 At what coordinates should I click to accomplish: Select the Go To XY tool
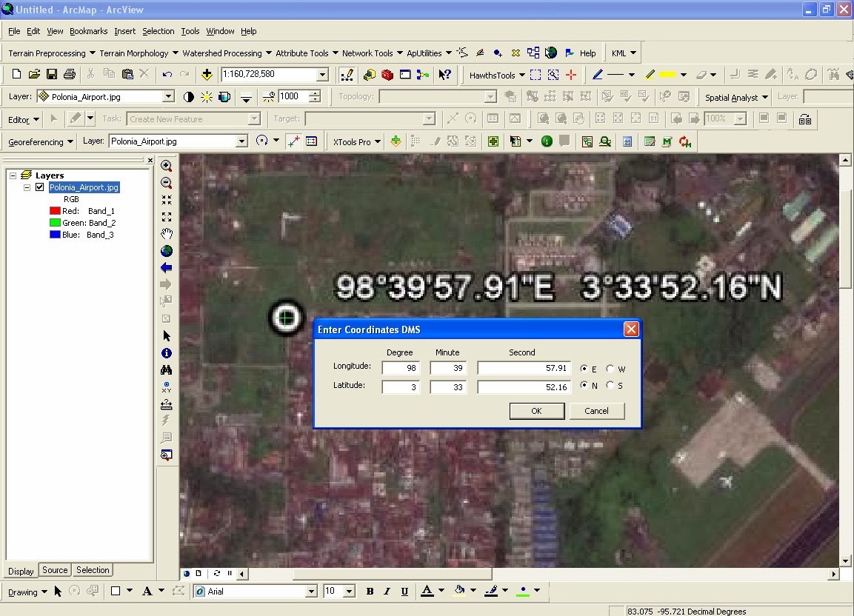click(167, 386)
